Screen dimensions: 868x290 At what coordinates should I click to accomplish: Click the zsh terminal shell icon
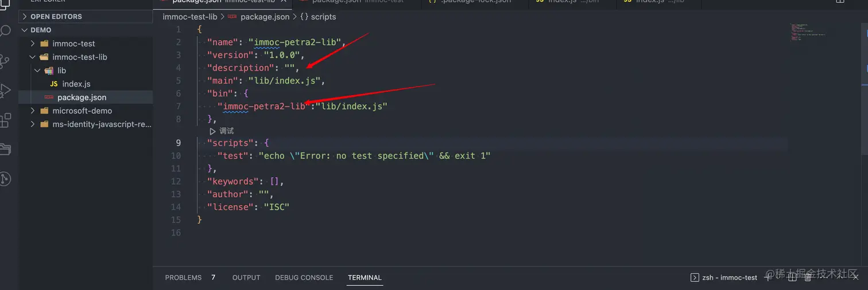pyautogui.click(x=695, y=277)
